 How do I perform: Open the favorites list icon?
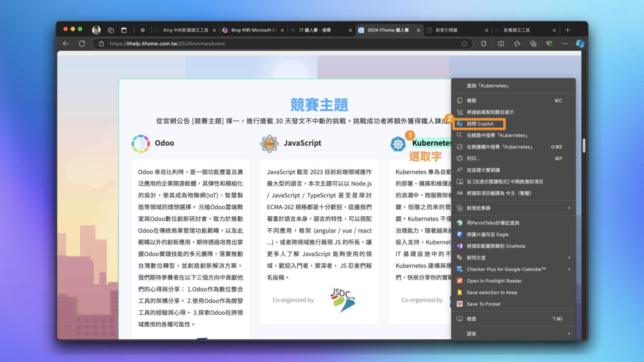(517, 43)
